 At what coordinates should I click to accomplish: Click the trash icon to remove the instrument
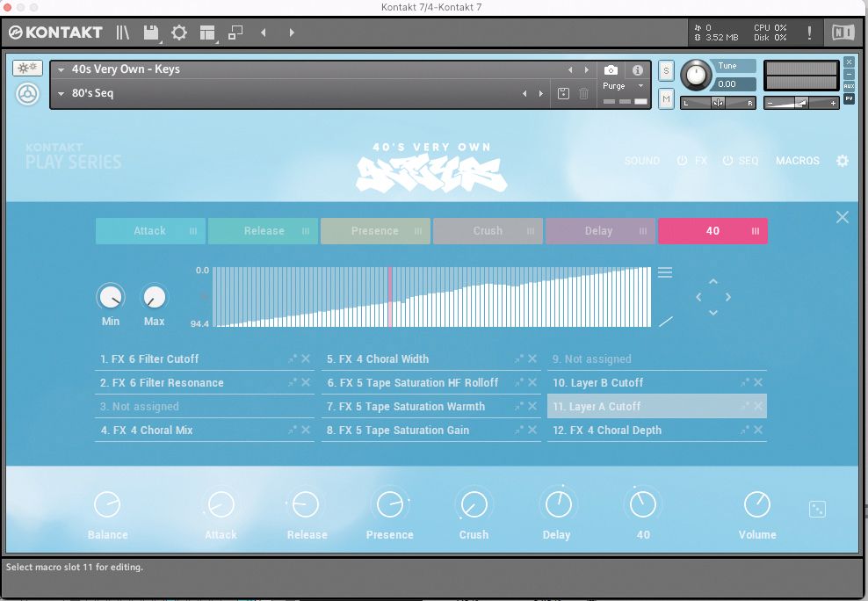(583, 93)
